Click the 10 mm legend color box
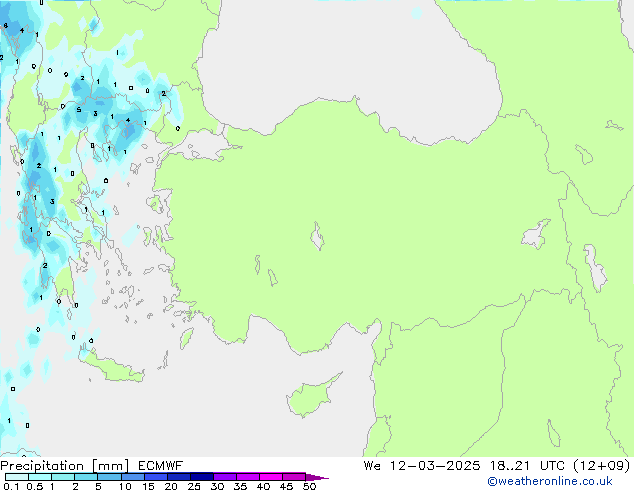Image resolution: width=634 pixels, height=490 pixels. [x=132, y=477]
